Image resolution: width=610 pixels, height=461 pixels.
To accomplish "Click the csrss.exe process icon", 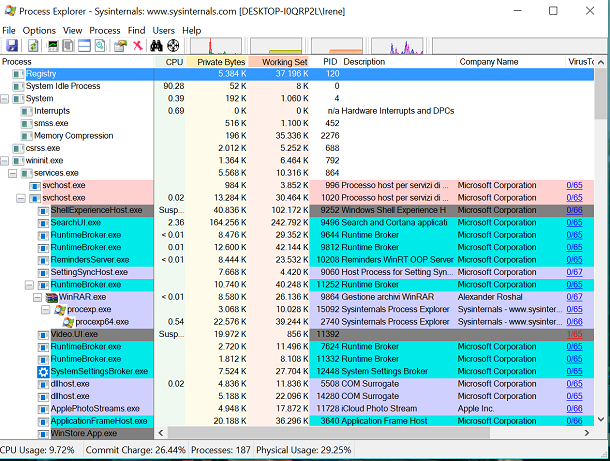I will coord(18,149).
